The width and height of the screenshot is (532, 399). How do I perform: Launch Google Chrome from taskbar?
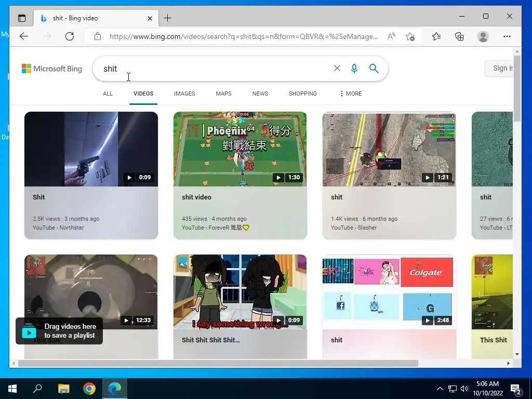(x=89, y=389)
